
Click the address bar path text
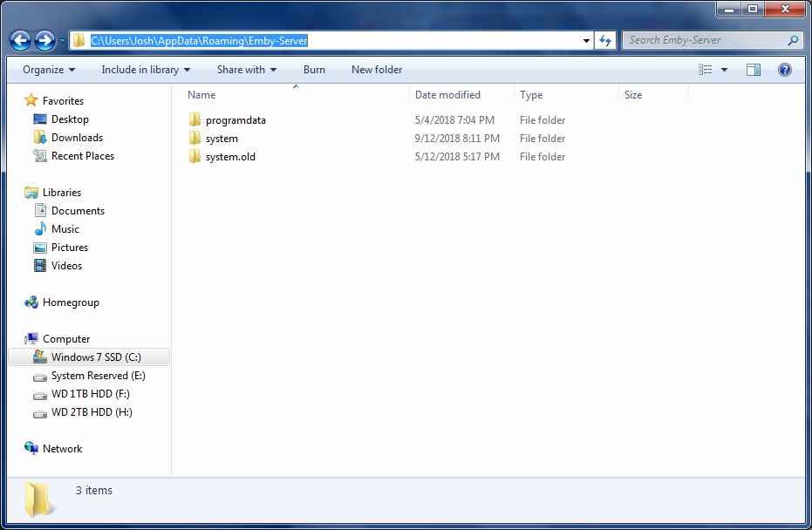[x=199, y=40]
